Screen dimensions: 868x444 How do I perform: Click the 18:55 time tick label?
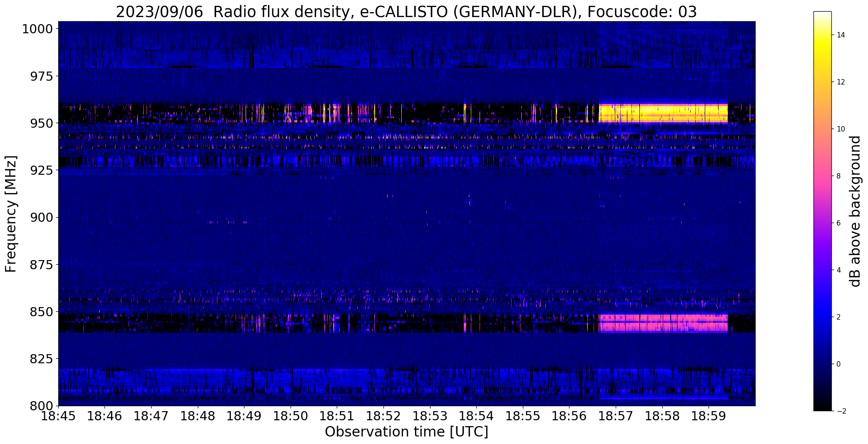523,416
